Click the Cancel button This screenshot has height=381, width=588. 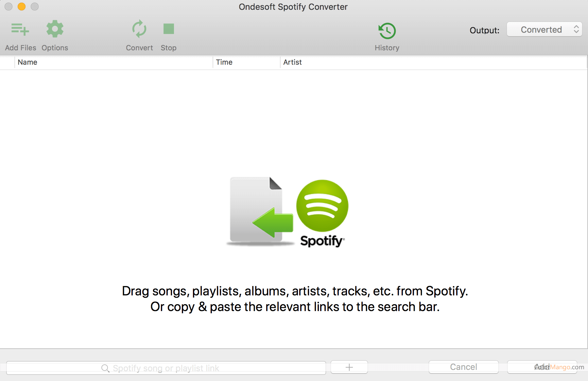click(x=463, y=367)
